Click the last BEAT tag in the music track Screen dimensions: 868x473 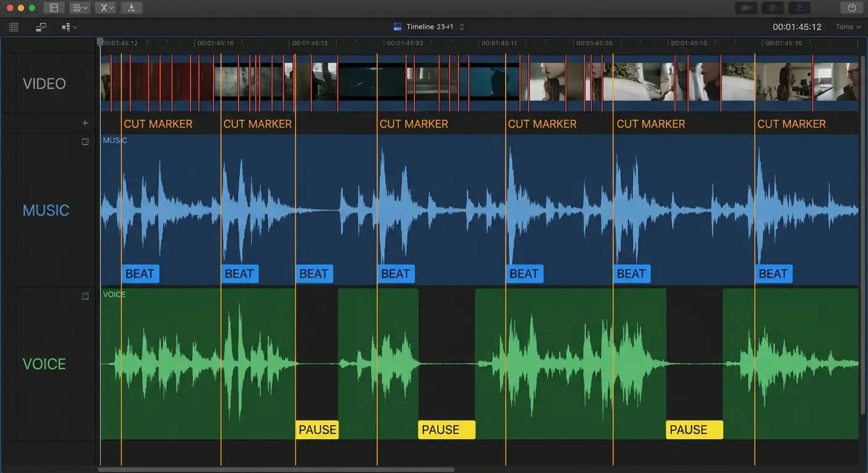(x=774, y=274)
